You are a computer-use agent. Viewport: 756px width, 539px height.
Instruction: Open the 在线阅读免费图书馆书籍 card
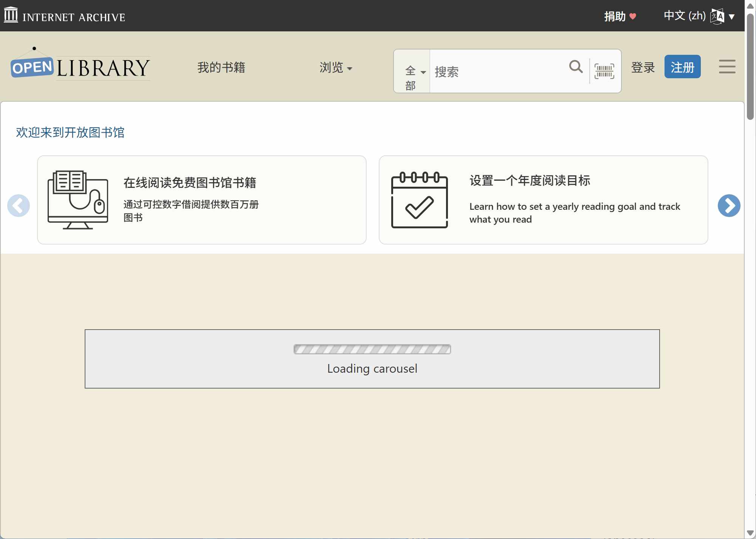(x=201, y=200)
